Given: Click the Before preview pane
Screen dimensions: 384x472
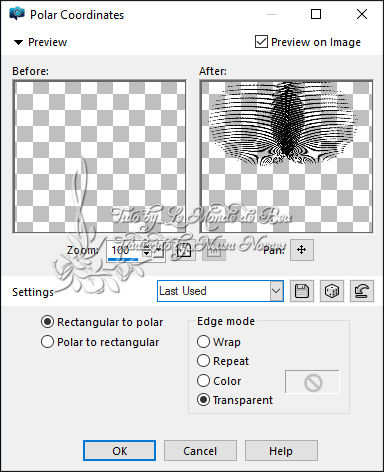Looking at the screenshot, I should click(x=100, y=157).
